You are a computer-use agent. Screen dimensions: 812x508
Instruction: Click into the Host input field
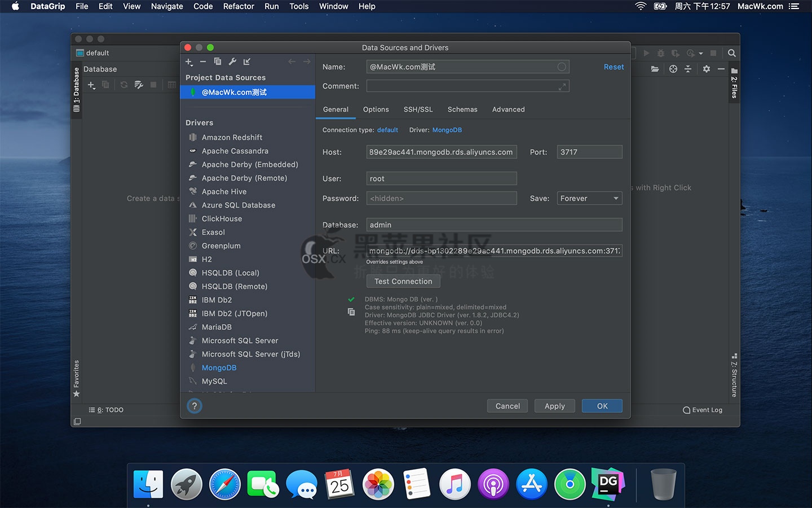click(x=442, y=152)
